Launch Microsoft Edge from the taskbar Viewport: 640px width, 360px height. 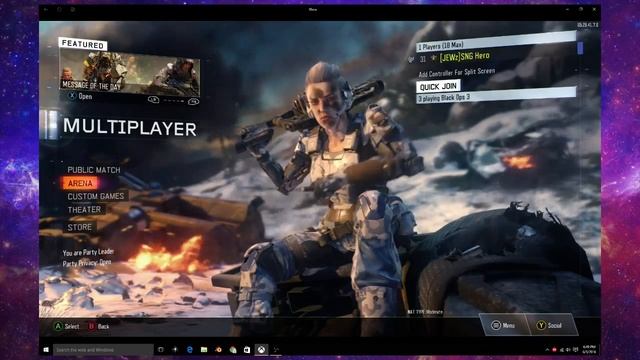tap(190, 350)
